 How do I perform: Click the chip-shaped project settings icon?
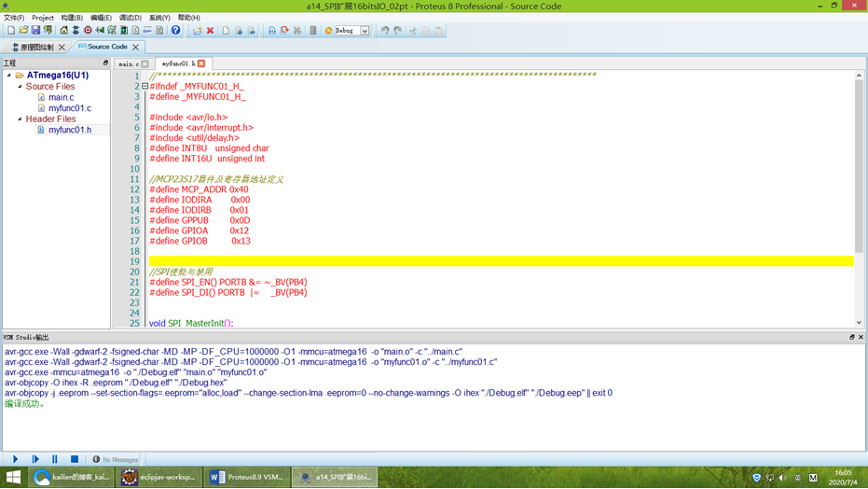tap(312, 31)
